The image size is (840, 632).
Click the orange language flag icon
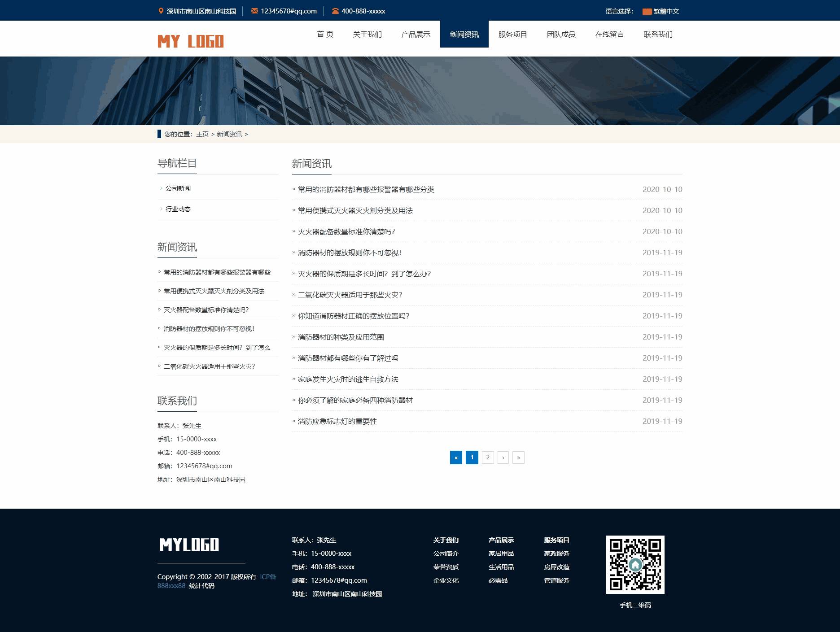pos(647,11)
